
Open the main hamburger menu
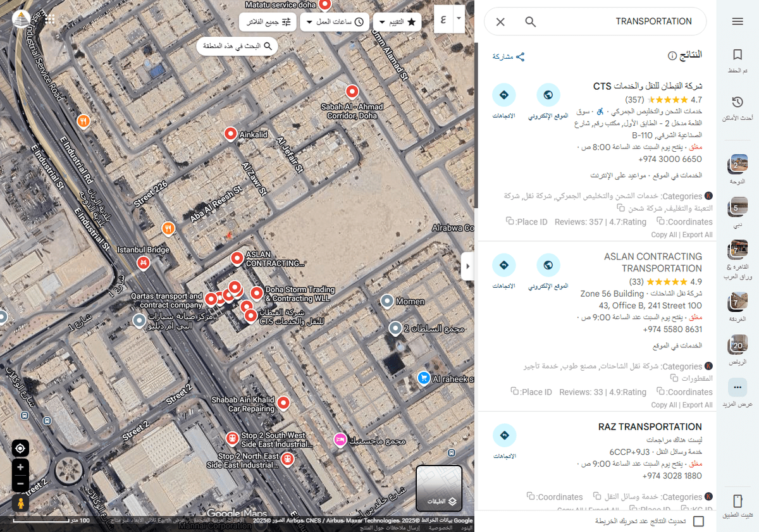pyautogui.click(x=737, y=21)
